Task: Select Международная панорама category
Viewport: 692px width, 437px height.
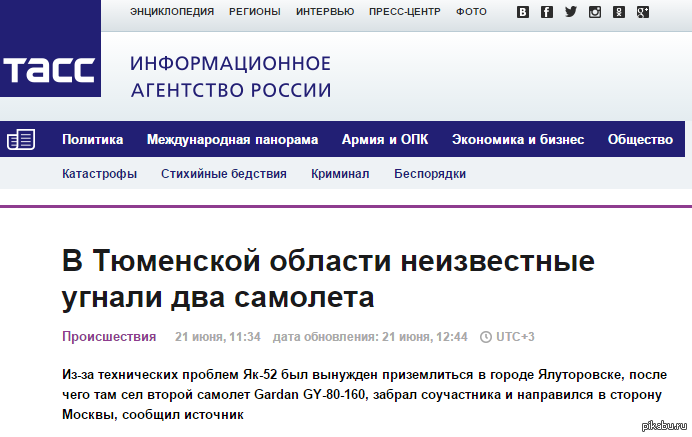Action: (233, 139)
